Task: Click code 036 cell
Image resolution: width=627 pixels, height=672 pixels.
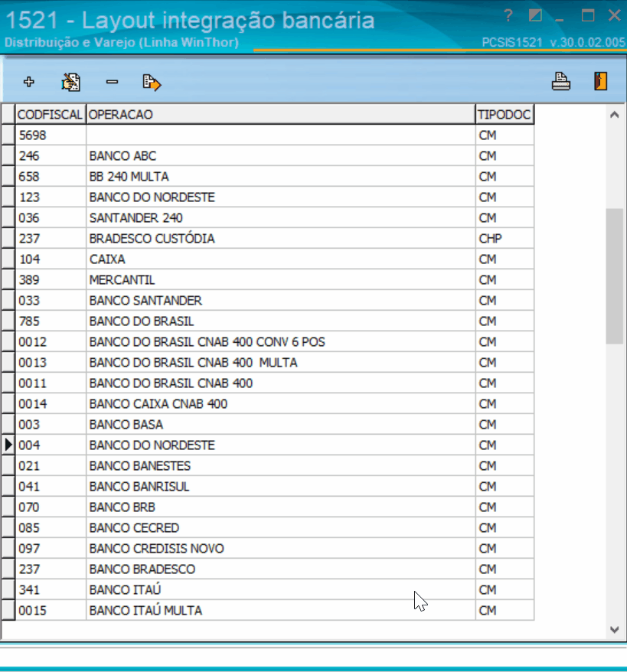Action: click(51, 217)
